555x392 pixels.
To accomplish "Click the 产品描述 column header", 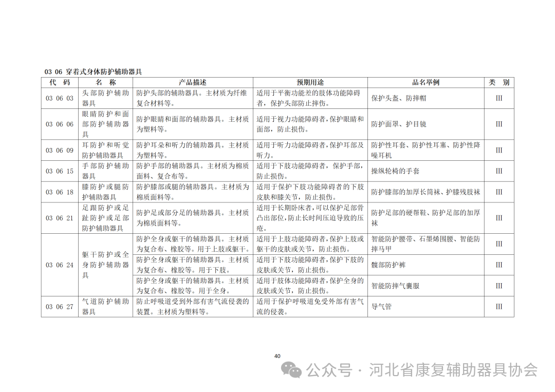I will click(193, 82).
